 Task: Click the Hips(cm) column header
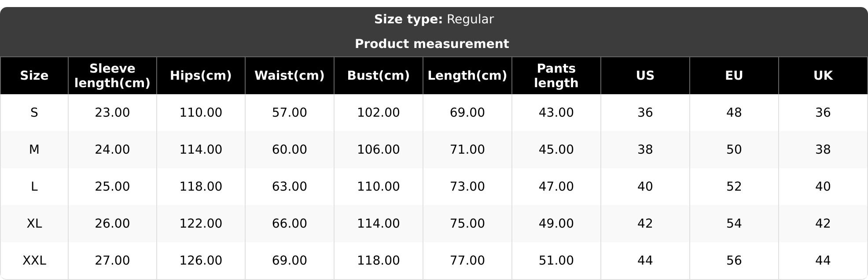click(x=201, y=76)
